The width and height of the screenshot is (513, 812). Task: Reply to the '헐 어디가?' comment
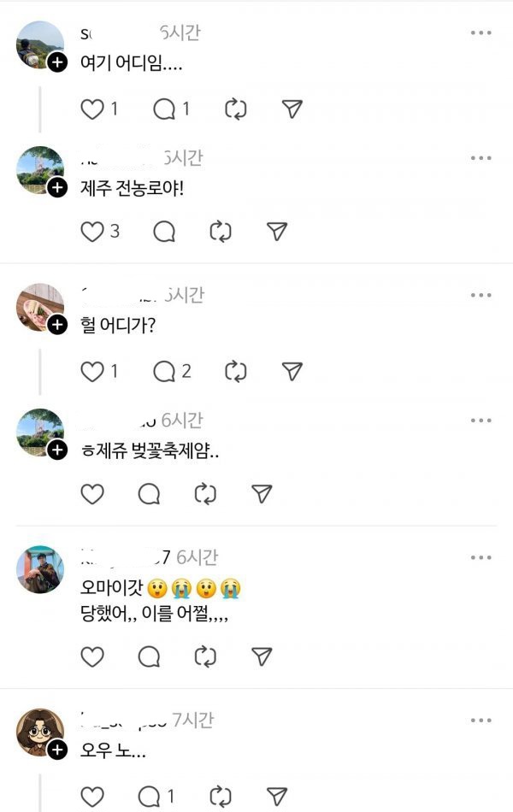point(164,371)
